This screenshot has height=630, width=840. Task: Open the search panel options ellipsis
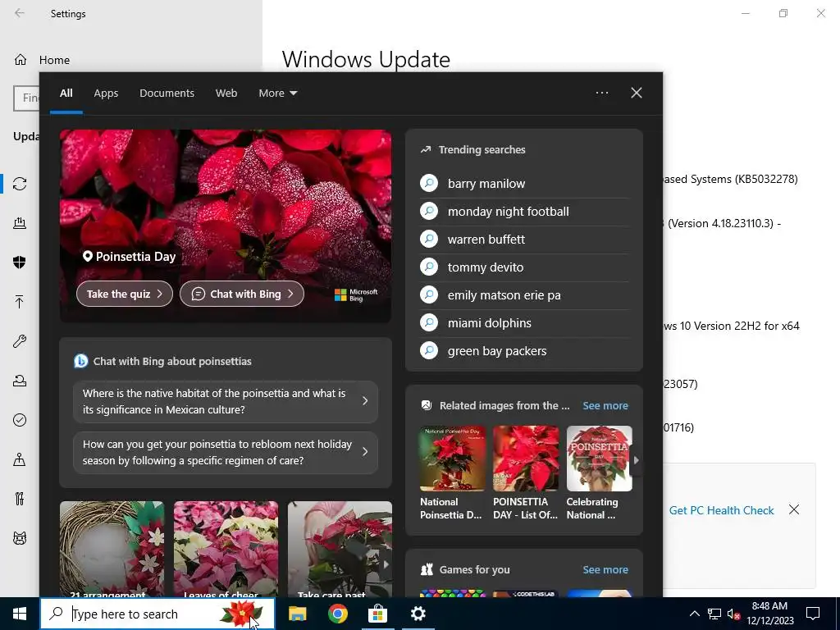602,93
